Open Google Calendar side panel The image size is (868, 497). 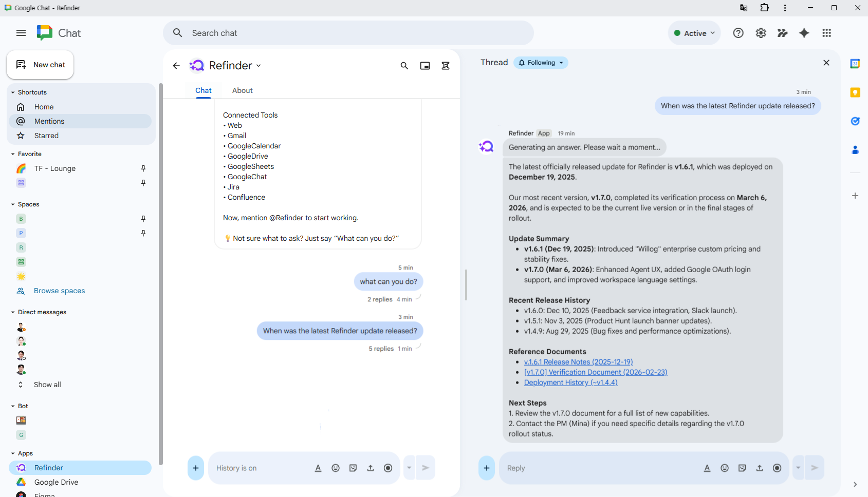pos(855,63)
